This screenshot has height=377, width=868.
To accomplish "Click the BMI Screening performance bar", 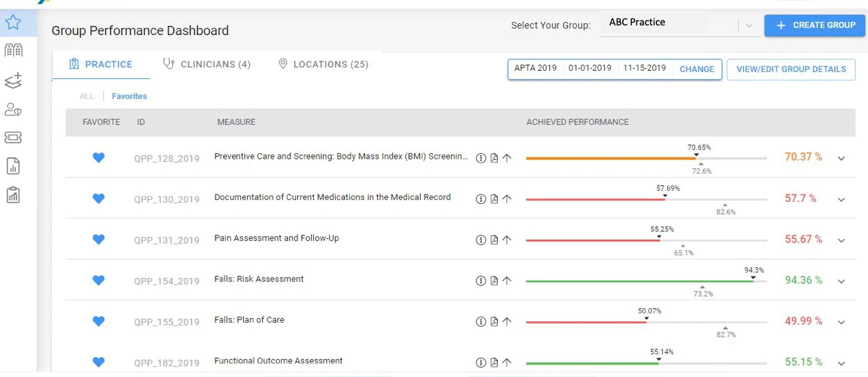I will point(646,159).
